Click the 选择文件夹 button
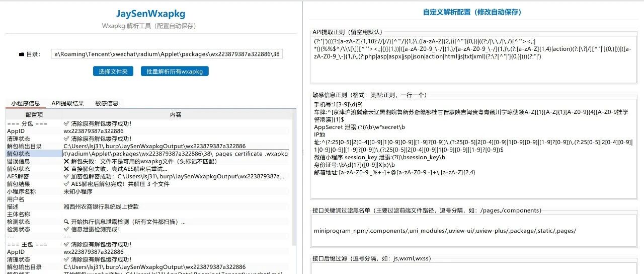Screen dimensions: 644x274 (113, 72)
